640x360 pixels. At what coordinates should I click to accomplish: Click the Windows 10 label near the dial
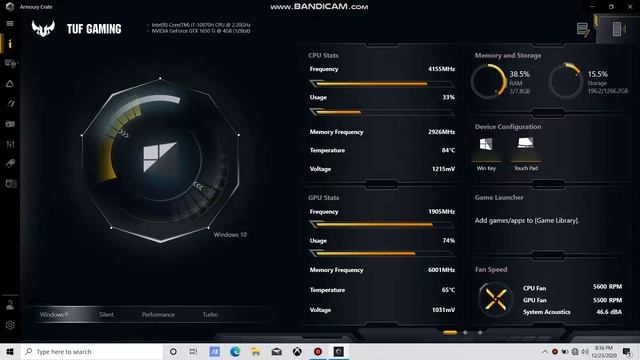pyautogui.click(x=230, y=235)
